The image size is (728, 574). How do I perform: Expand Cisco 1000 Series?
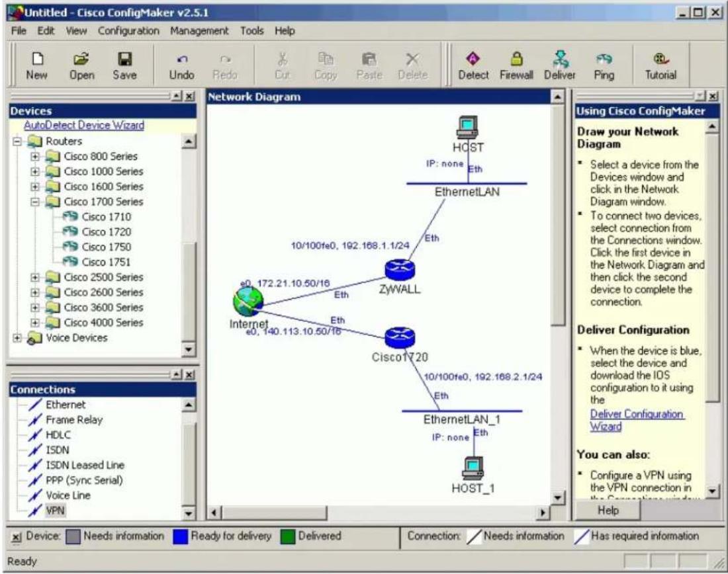tap(35, 172)
